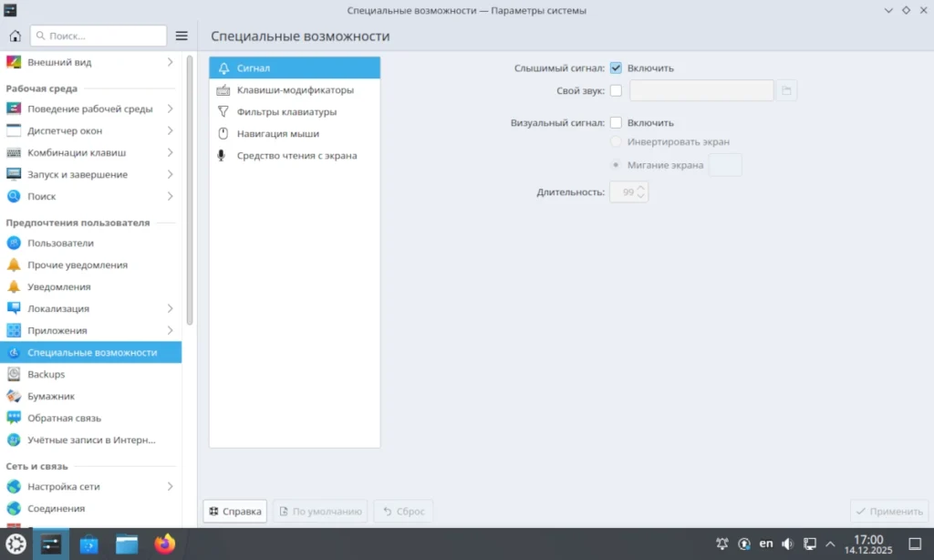
Task: Show hidden system tray icons arrow
Action: (x=830, y=544)
